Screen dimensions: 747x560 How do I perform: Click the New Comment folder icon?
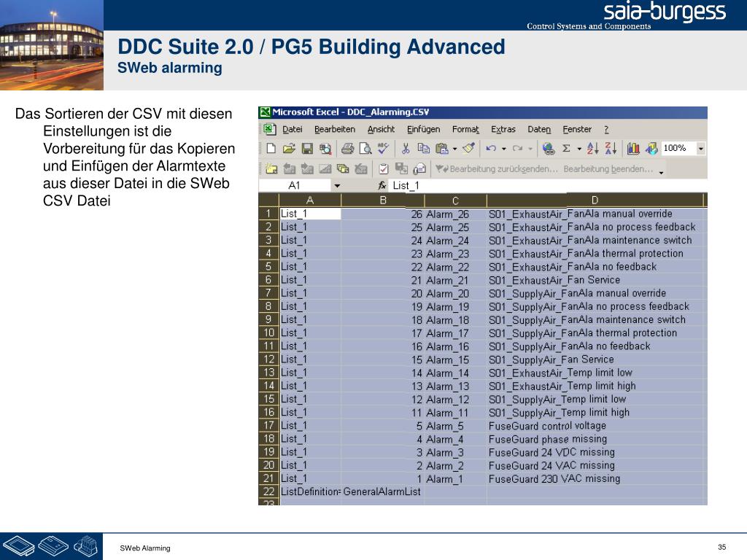click(x=271, y=168)
